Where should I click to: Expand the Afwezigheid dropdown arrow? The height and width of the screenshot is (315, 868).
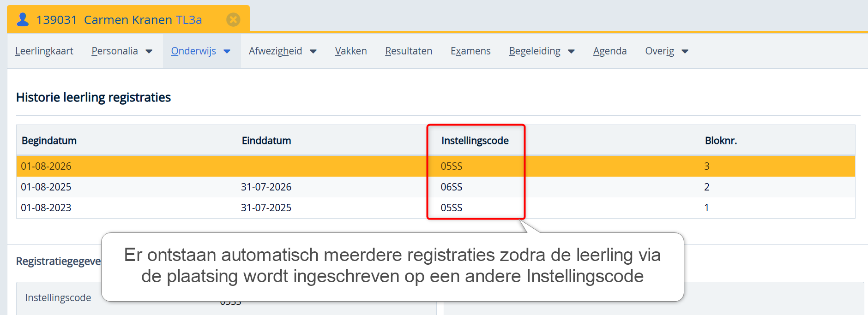point(313,52)
